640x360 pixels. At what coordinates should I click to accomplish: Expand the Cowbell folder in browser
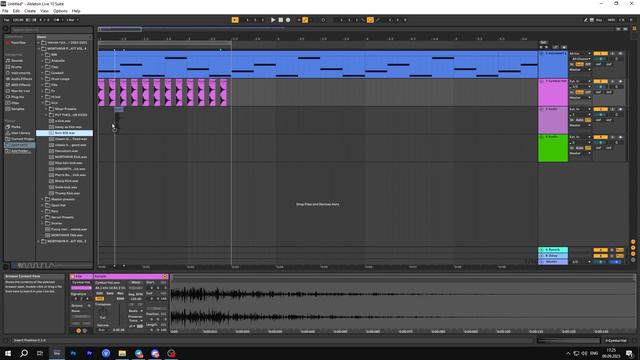(42, 73)
